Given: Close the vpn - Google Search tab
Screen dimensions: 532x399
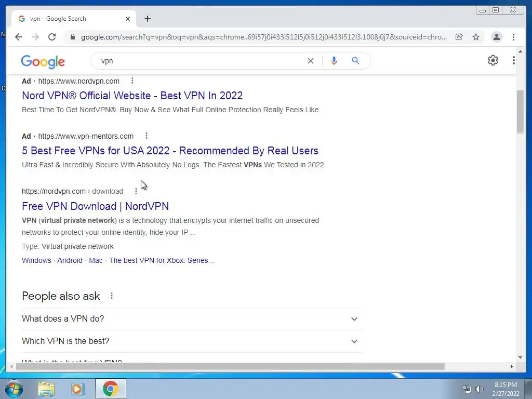Looking at the screenshot, I should pos(128,19).
